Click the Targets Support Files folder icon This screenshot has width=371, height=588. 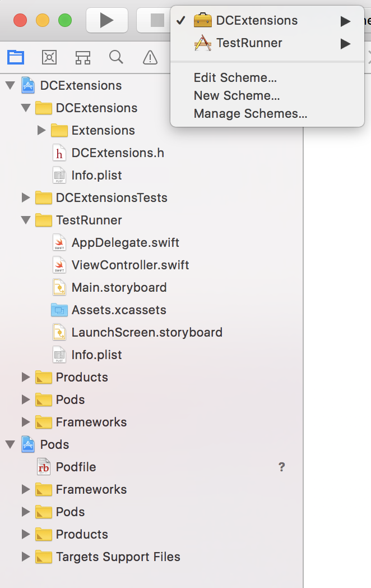click(44, 557)
